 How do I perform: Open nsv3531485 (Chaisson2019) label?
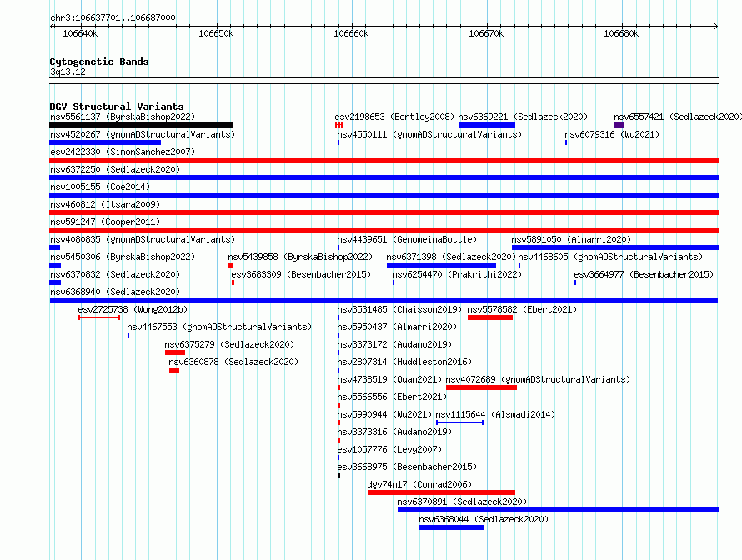399,309
